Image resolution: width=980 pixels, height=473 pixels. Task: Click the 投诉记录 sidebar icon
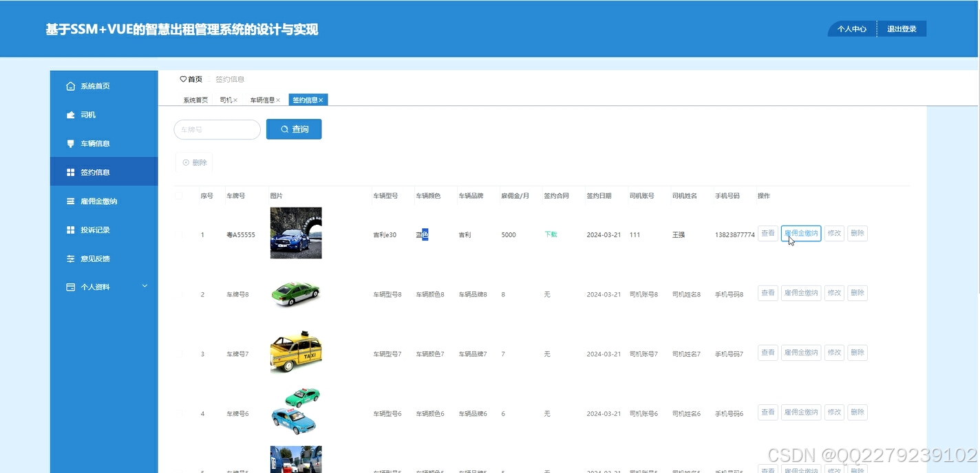click(70, 230)
